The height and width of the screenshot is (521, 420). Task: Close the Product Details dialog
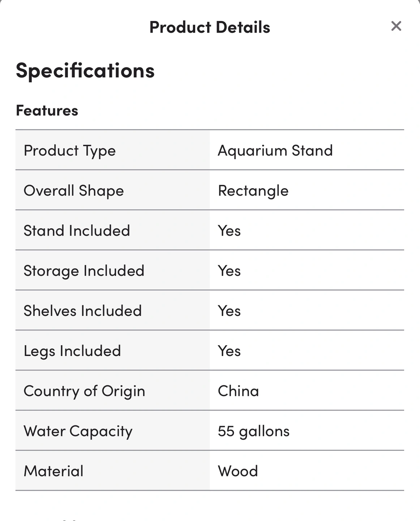pyautogui.click(x=396, y=26)
